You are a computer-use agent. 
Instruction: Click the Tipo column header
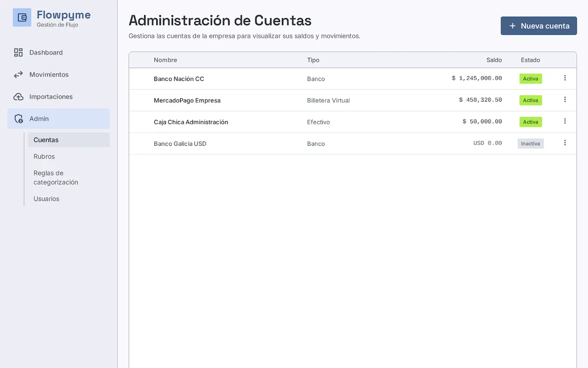click(x=313, y=60)
